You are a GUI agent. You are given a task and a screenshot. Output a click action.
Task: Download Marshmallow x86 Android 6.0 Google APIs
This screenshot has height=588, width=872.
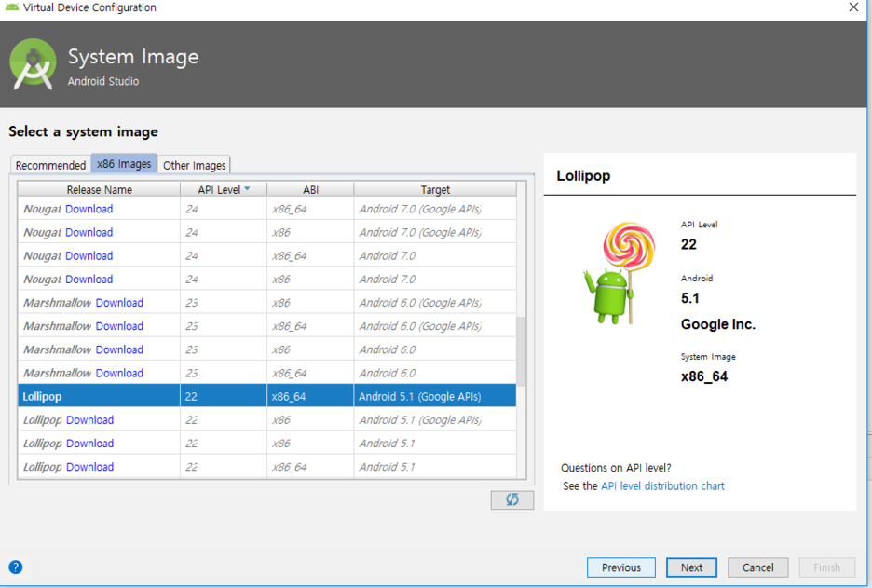(x=119, y=302)
